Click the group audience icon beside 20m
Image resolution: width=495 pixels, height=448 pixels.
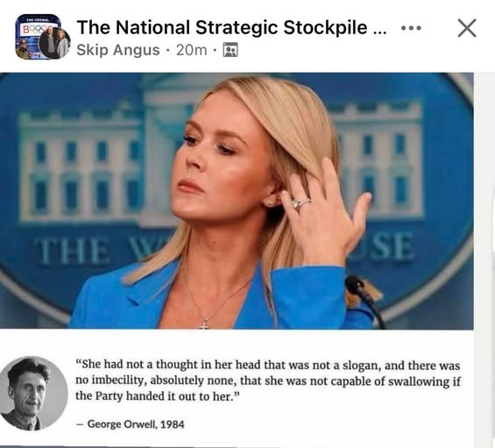pyautogui.click(x=230, y=50)
